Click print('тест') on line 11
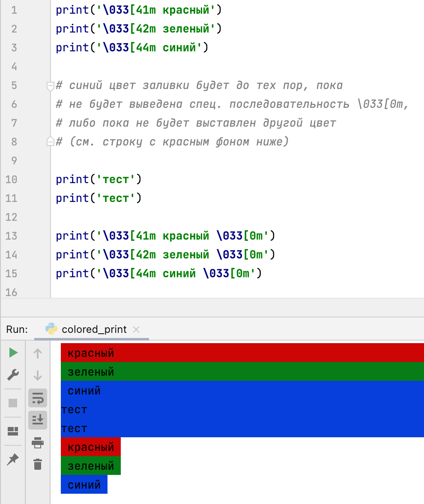Screen dimensions: 424x504 point(99,199)
